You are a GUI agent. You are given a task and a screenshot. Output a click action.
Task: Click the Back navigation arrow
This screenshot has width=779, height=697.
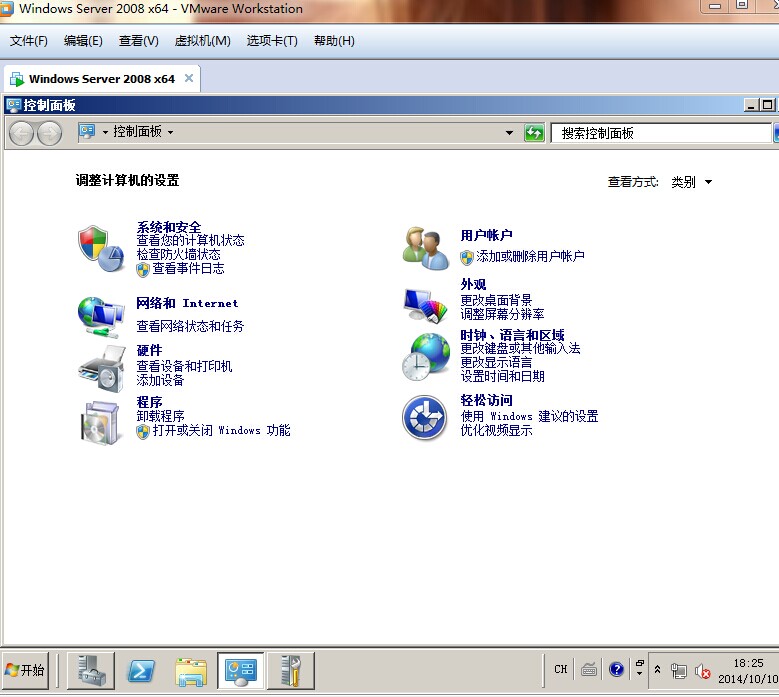(21, 133)
